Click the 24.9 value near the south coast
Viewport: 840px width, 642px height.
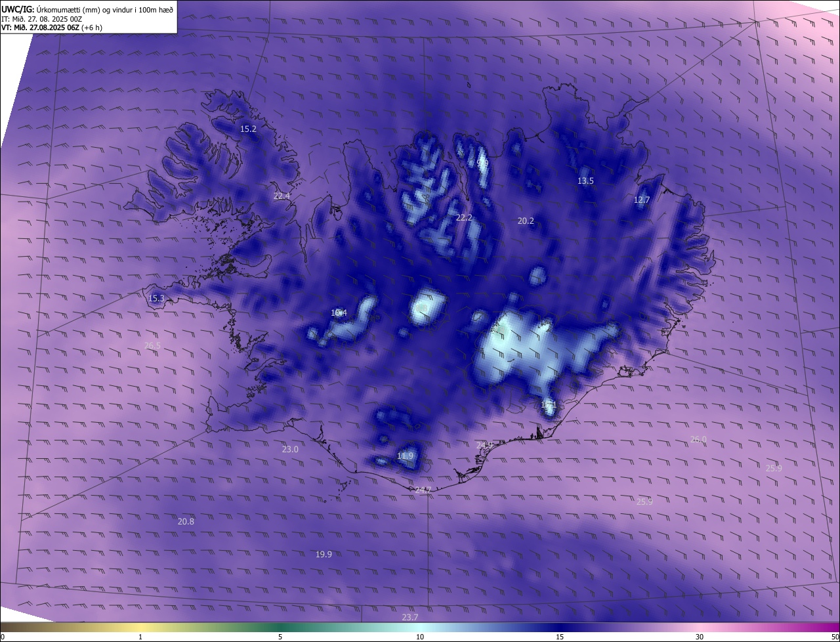(x=484, y=446)
